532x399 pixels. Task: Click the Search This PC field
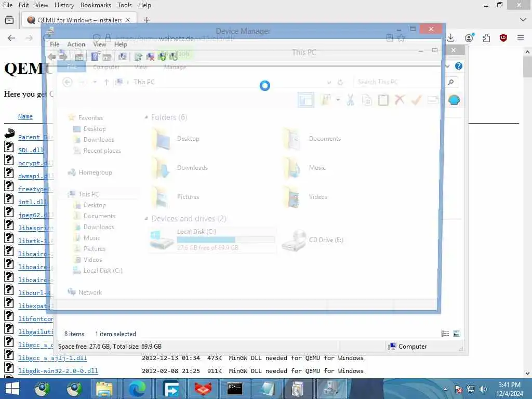pyautogui.click(x=401, y=82)
